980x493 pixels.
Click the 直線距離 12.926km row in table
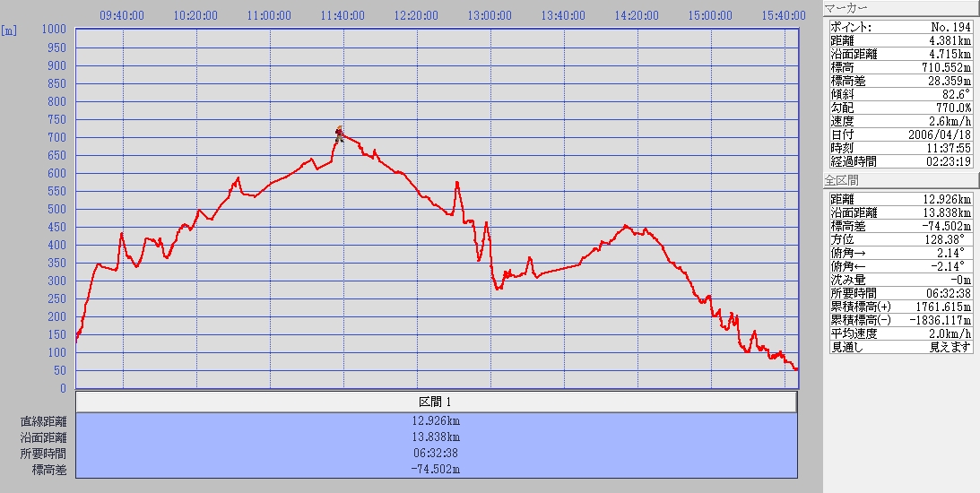click(436, 421)
